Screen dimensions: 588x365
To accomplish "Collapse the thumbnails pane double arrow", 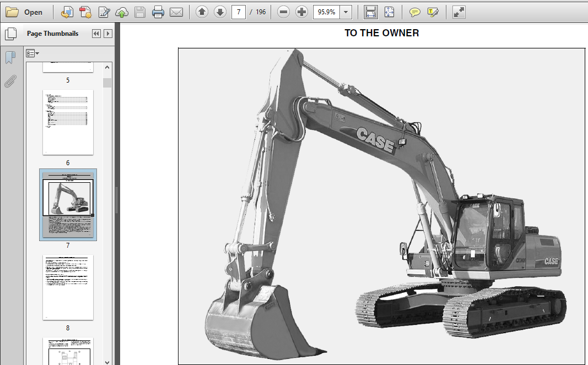I will [x=96, y=34].
